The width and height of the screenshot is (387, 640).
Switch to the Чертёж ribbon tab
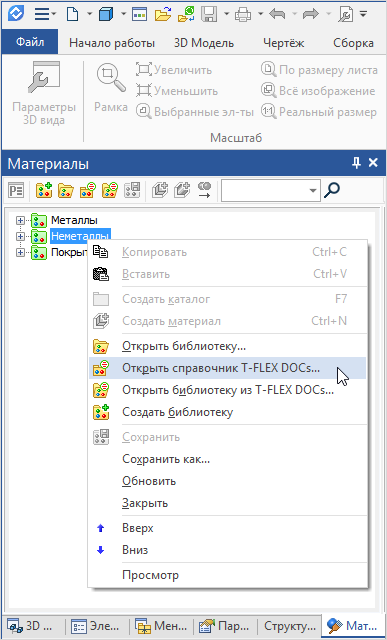point(284,43)
